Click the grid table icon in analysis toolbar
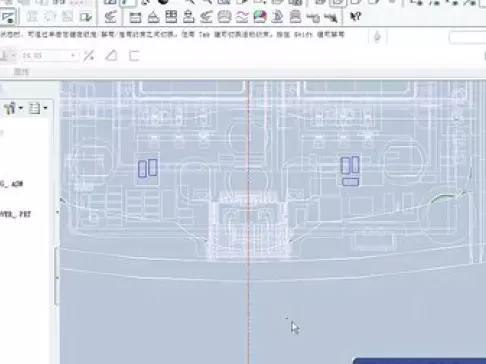 pyautogui.click(x=171, y=17)
